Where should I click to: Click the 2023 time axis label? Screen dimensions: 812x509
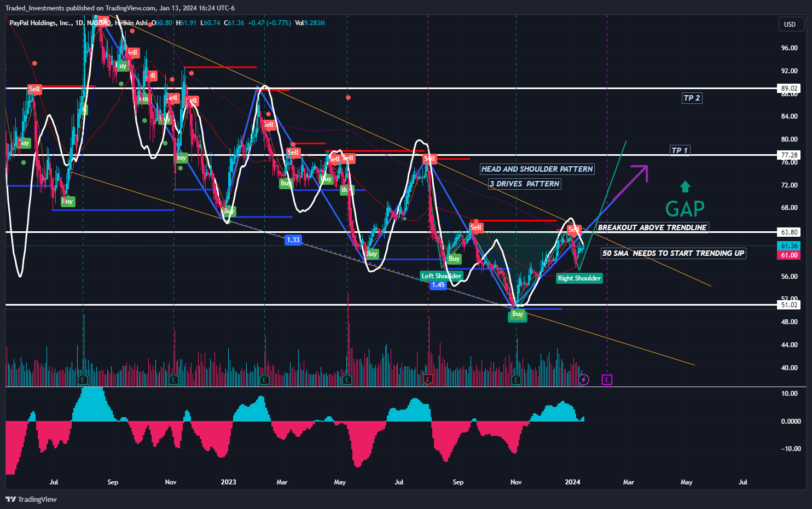tap(228, 482)
